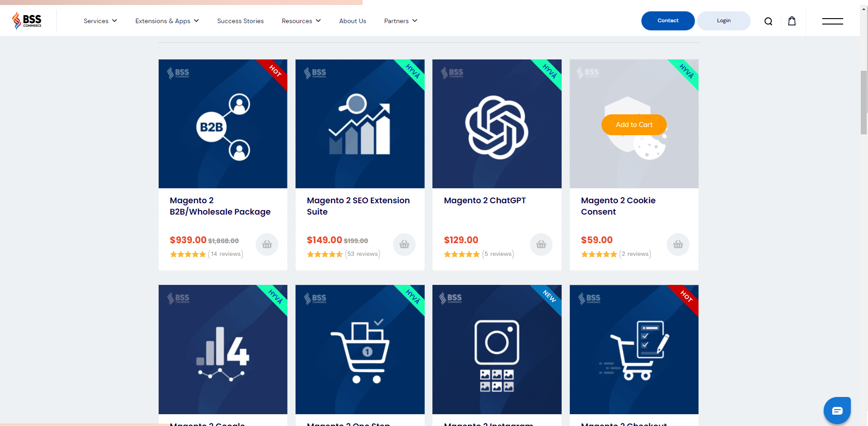Click the $129.00 price
The height and width of the screenshot is (426, 868).
click(x=461, y=240)
